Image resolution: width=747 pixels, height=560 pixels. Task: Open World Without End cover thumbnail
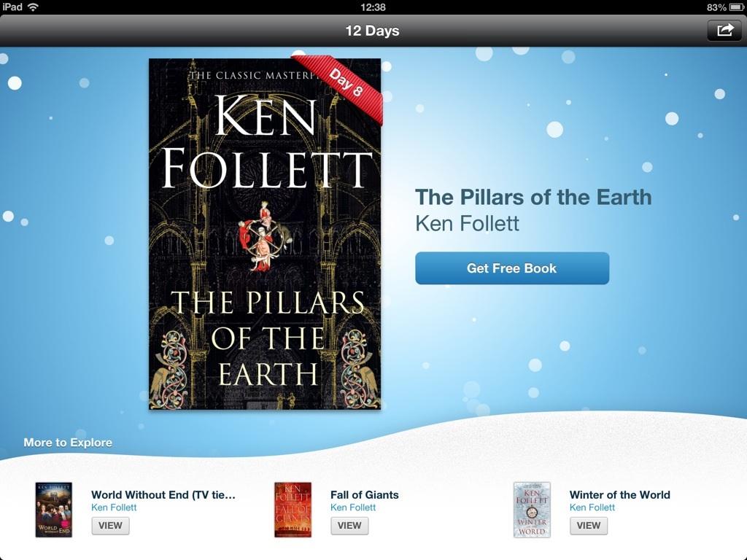pos(54,510)
